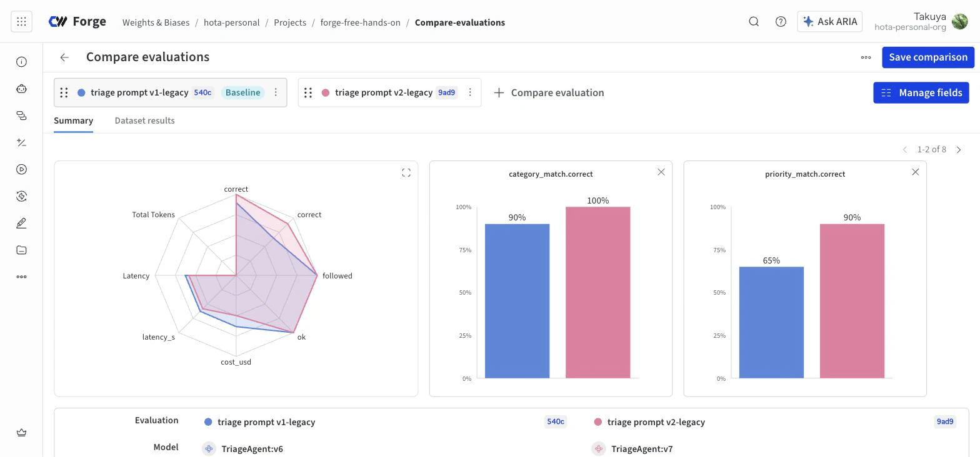The image size is (980, 457).
Task: Open the Projects breadcrumb
Action: coord(290,22)
